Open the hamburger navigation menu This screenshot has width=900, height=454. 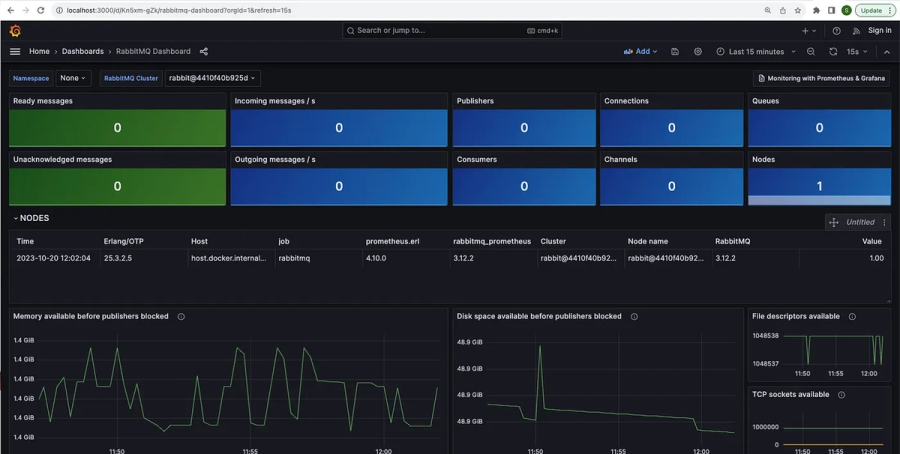(15, 52)
